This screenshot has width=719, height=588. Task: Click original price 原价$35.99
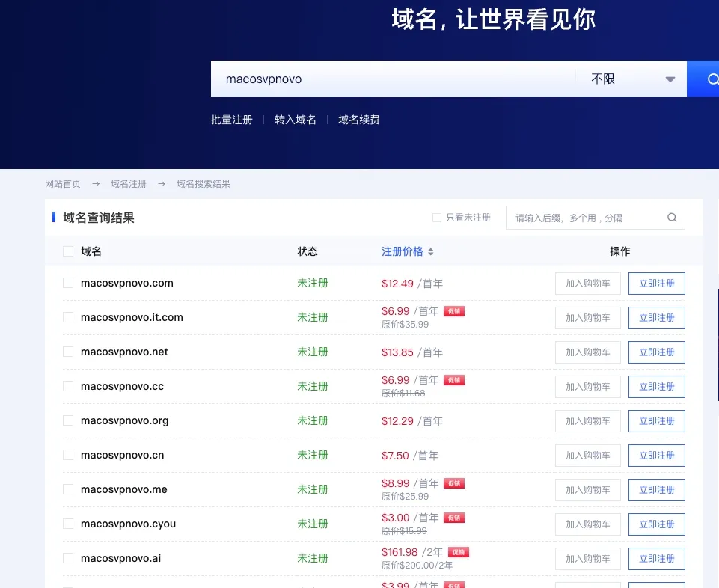coord(405,324)
